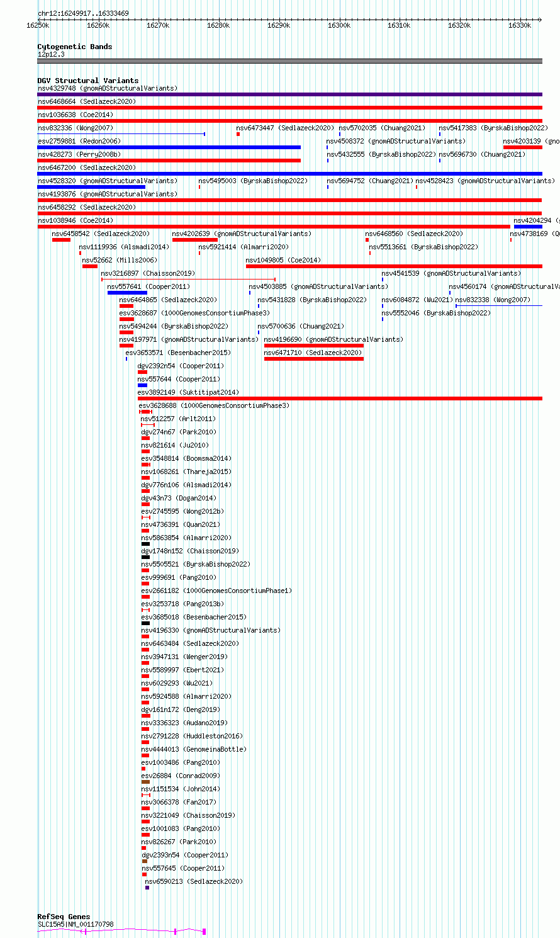
Task: Click the RefSeq Genes track title
Action: tap(64, 917)
